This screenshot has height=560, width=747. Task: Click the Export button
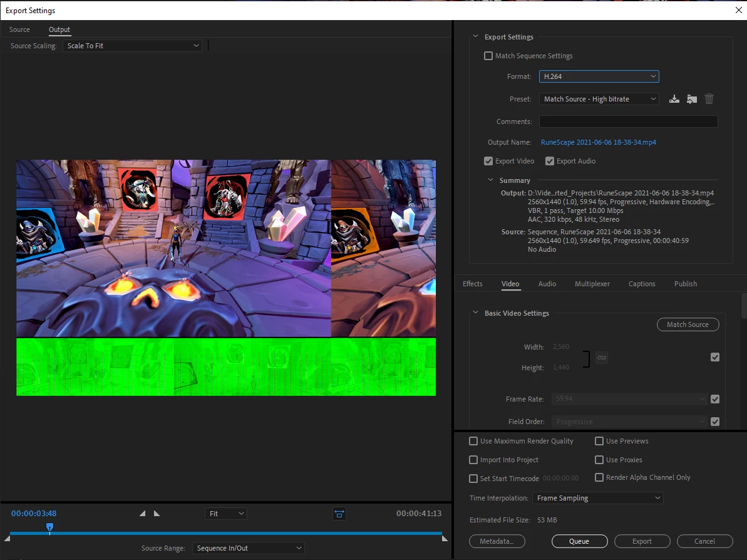click(642, 541)
